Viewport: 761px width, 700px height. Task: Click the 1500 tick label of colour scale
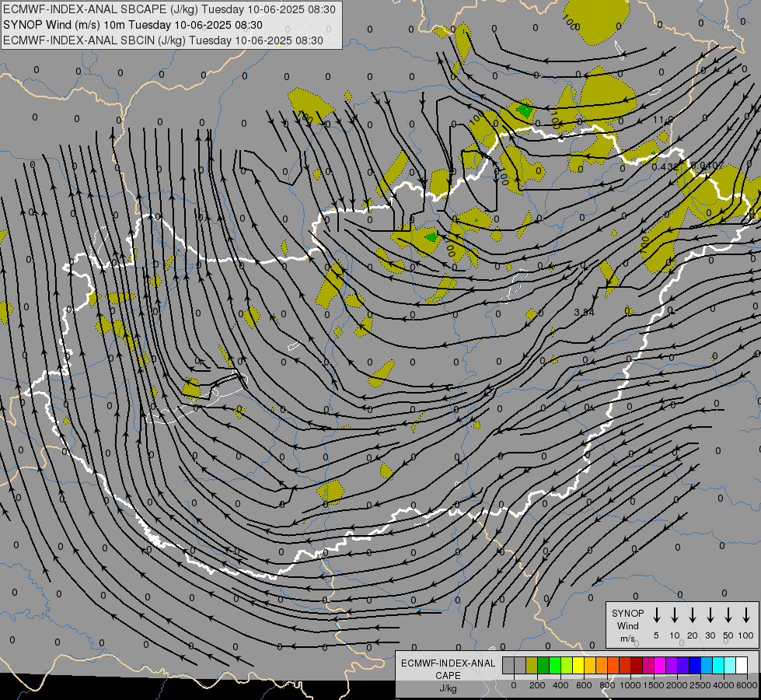[654, 685]
